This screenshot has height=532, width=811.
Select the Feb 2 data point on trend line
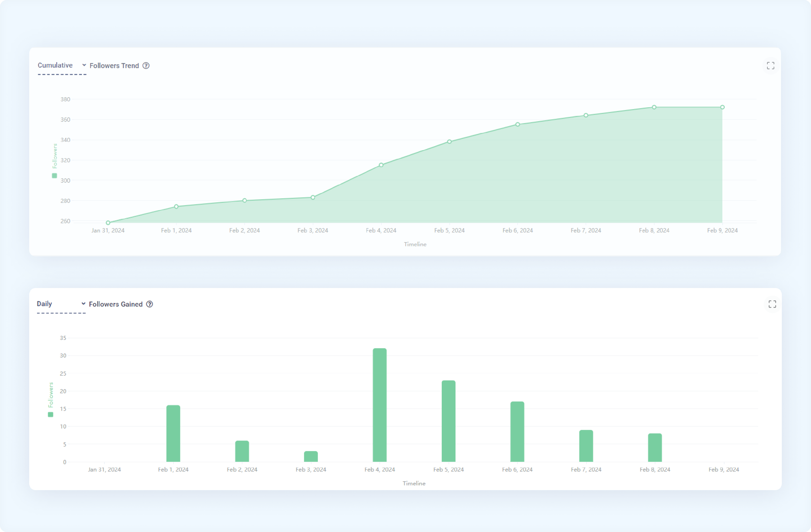point(245,200)
